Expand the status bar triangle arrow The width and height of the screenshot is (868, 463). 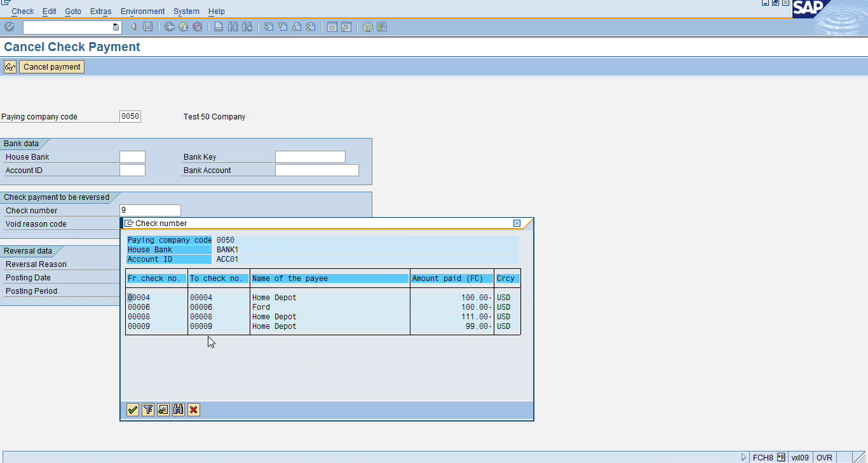744,457
